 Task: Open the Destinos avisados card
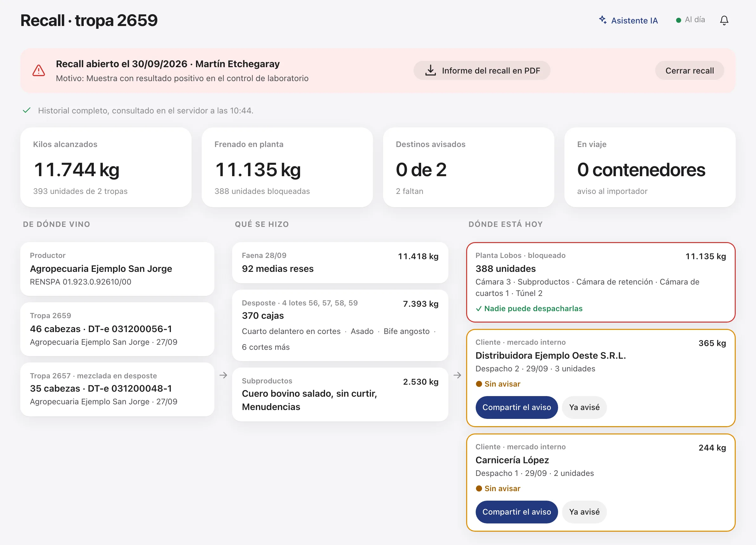(x=468, y=167)
